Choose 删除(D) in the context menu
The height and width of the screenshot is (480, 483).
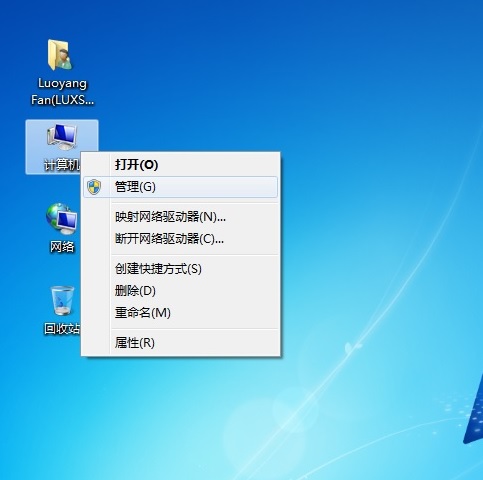tap(180, 291)
